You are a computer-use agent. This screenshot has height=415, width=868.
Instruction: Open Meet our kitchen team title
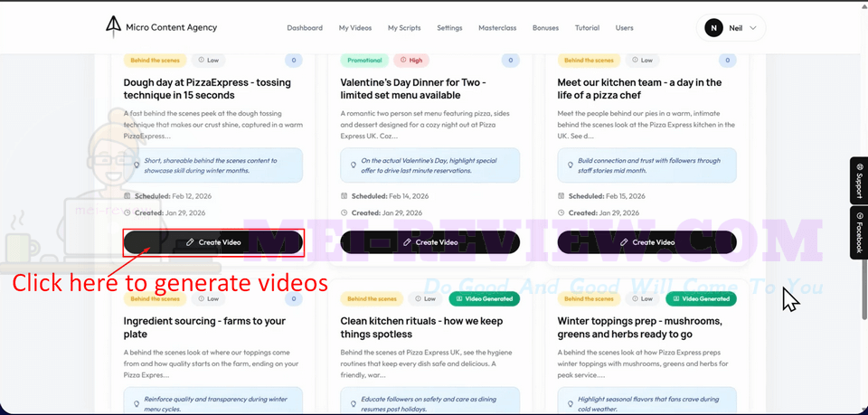click(x=639, y=89)
